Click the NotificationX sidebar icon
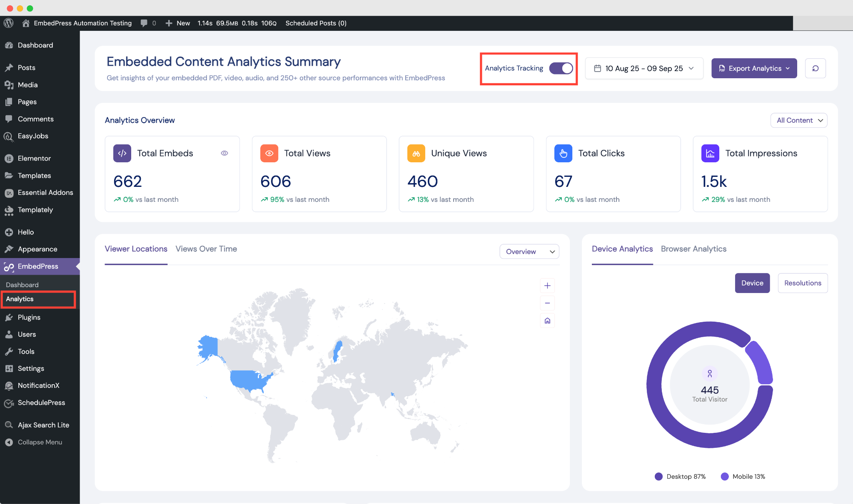This screenshot has width=853, height=504. (9, 386)
